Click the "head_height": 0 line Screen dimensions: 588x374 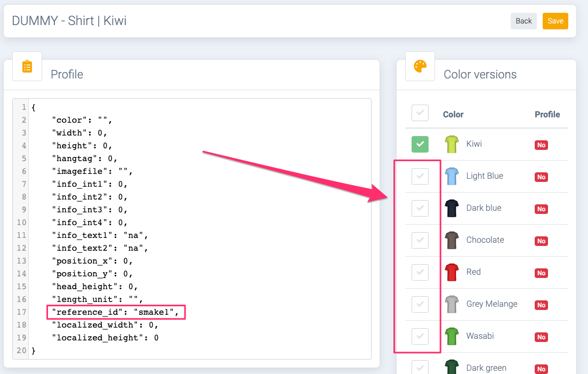click(x=95, y=287)
